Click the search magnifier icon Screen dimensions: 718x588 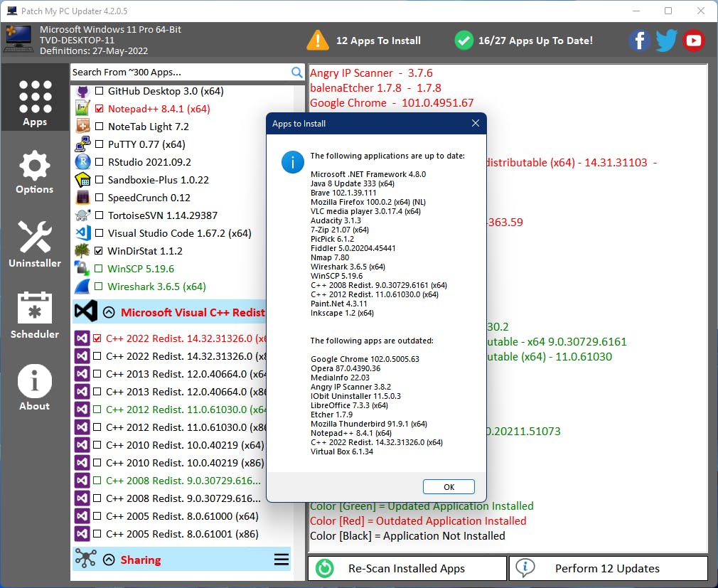pos(296,73)
